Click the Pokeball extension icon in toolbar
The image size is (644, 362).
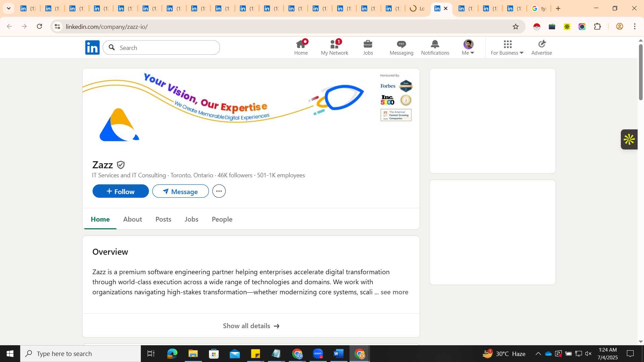pos(537,26)
